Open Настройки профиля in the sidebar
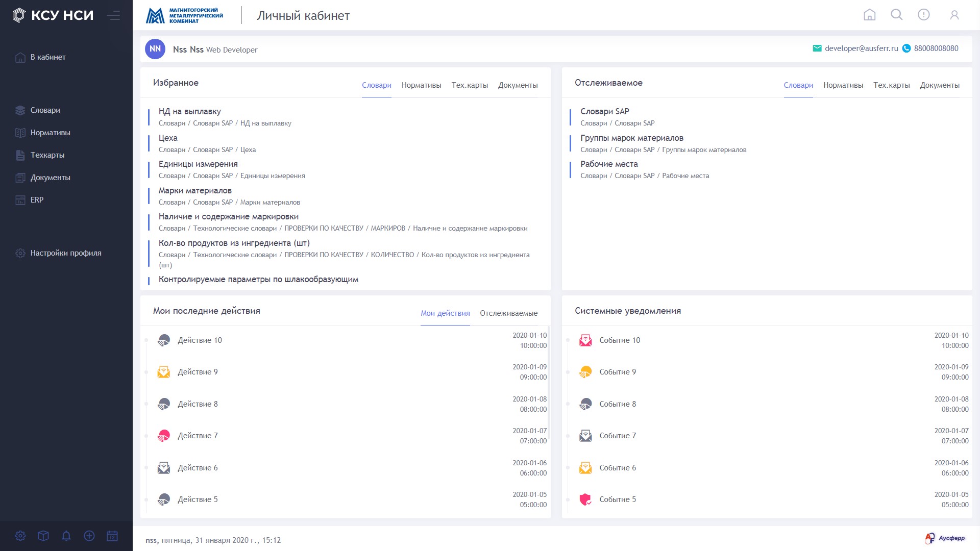This screenshot has width=980, height=551. point(66,253)
